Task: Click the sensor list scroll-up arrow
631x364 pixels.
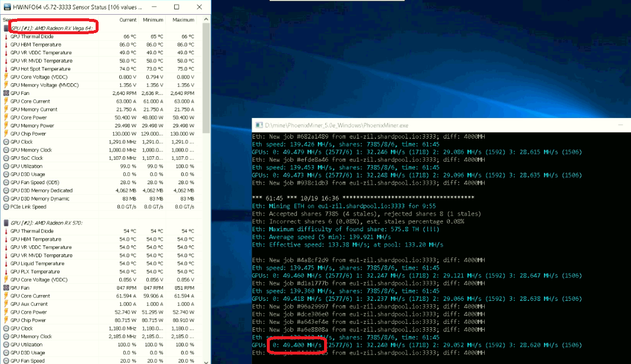Action: pyautogui.click(x=206, y=19)
